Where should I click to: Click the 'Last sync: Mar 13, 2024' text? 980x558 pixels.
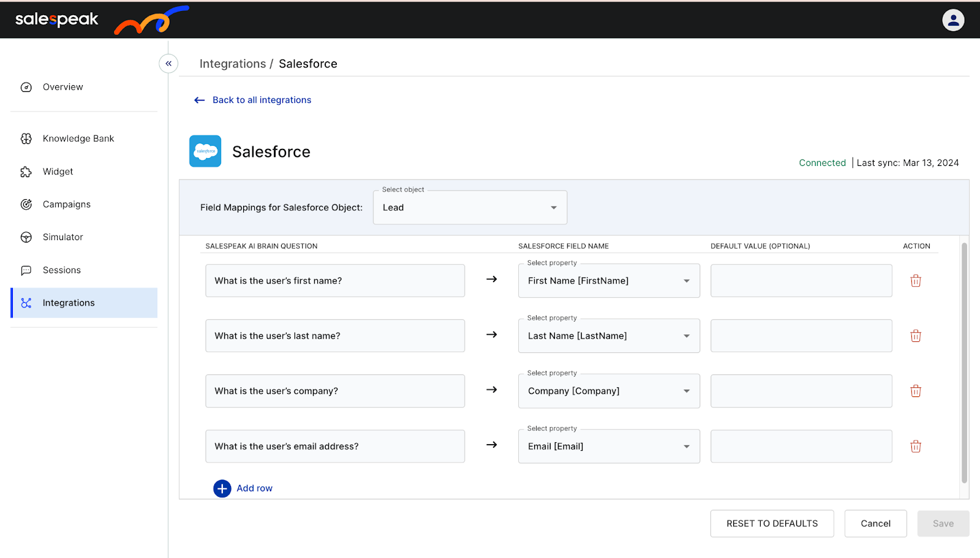click(x=908, y=163)
